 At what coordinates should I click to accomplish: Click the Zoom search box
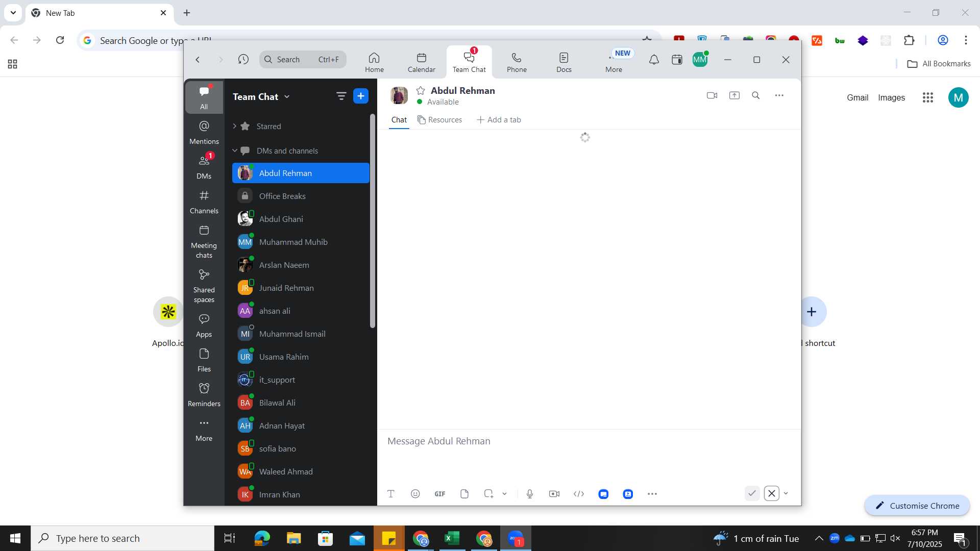point(303,59)
